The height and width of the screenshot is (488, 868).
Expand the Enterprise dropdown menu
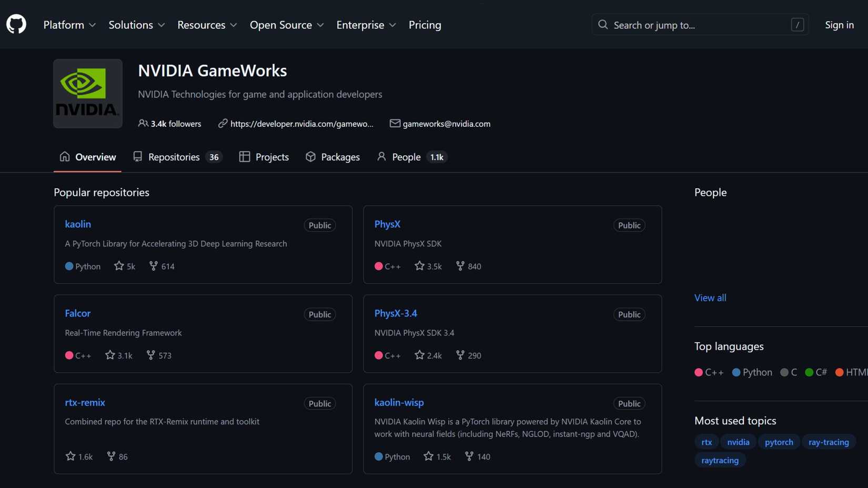366,25
